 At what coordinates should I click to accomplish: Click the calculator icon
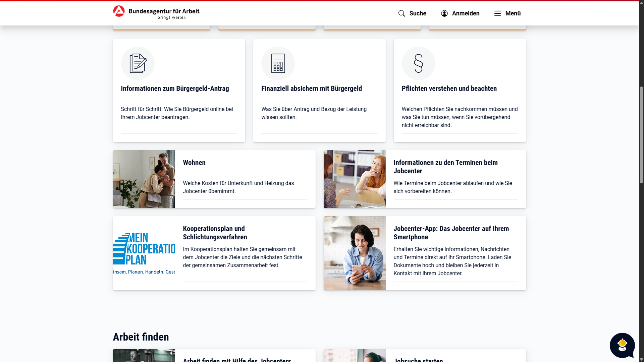pyautogui.click(x=278, y=63)
